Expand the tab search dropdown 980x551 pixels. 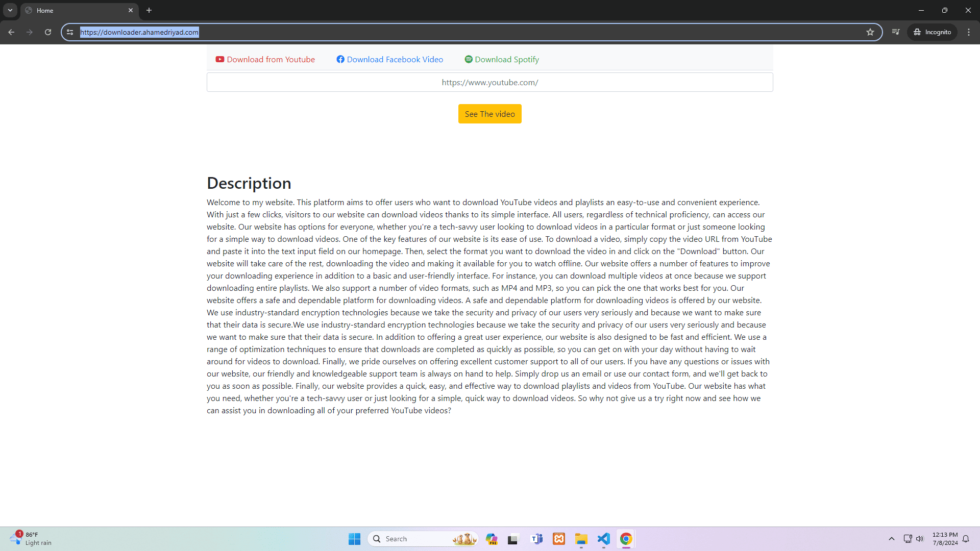(10, 10)
